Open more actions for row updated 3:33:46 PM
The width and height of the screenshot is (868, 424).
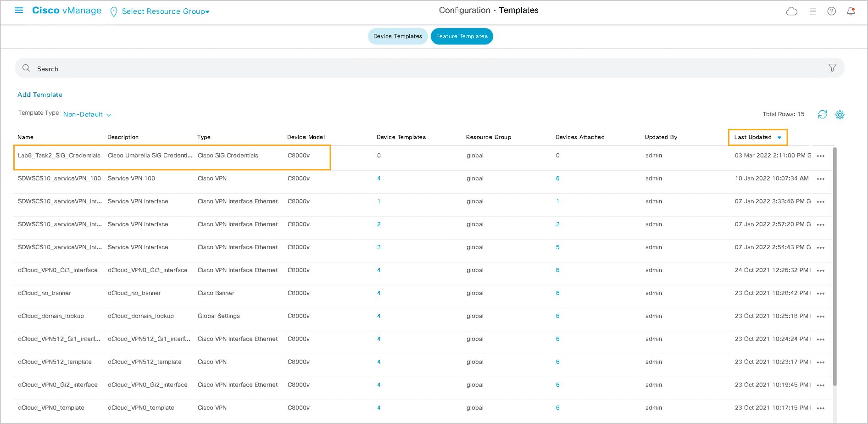pos(821,202)
